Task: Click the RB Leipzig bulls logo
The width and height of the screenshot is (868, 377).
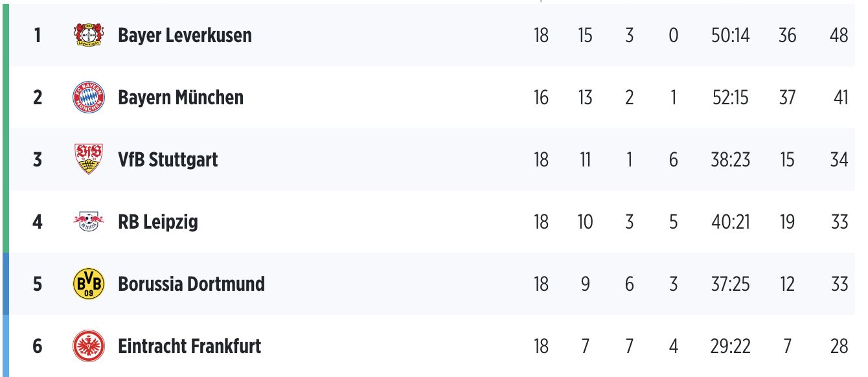Action: click(88, 222)
